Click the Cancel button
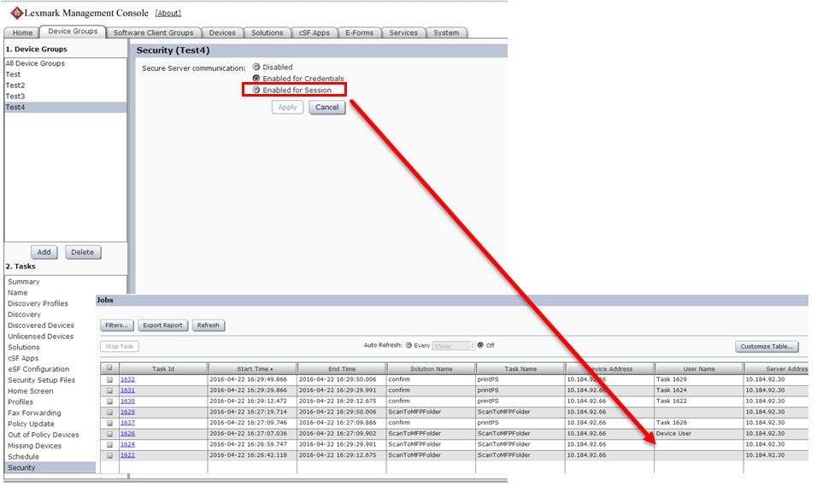This screenshot has width=817, height=504. coord(326,108)
